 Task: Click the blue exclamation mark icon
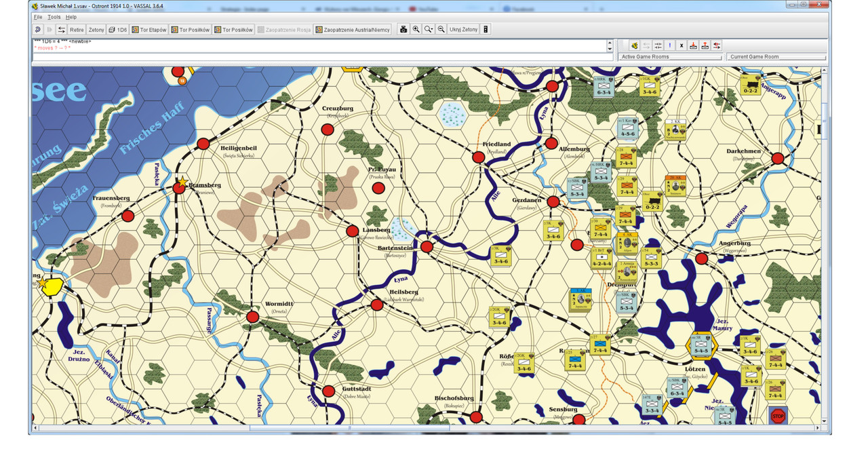pyautogui.click(x=670, y=45)
